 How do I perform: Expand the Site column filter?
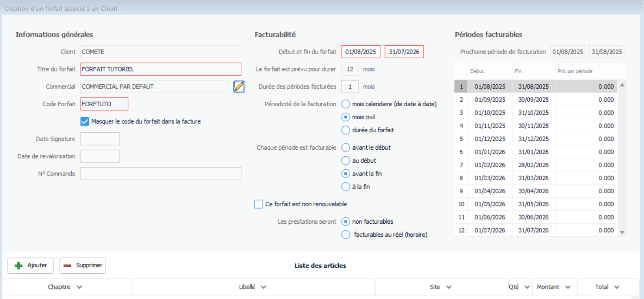coord(449,287)
